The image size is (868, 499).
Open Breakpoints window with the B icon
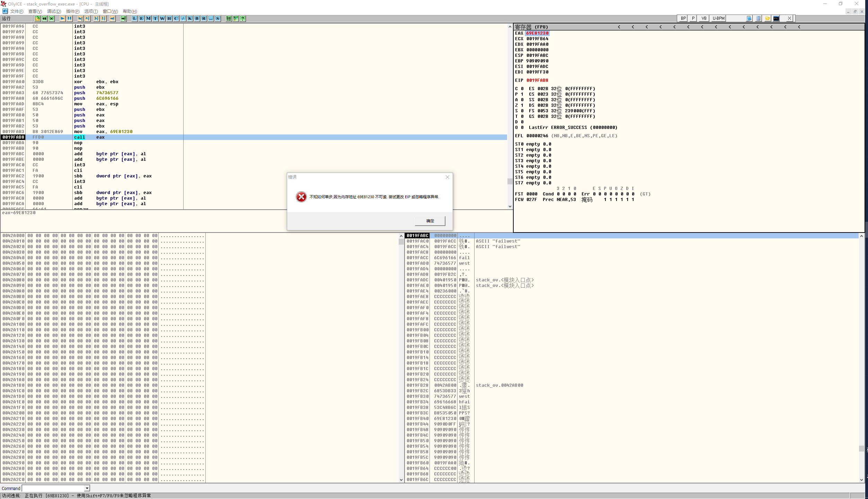click(x=197, y=18)
